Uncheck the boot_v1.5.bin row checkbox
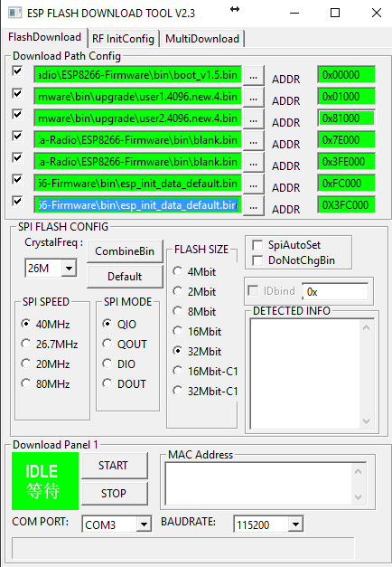 [17, 71]
